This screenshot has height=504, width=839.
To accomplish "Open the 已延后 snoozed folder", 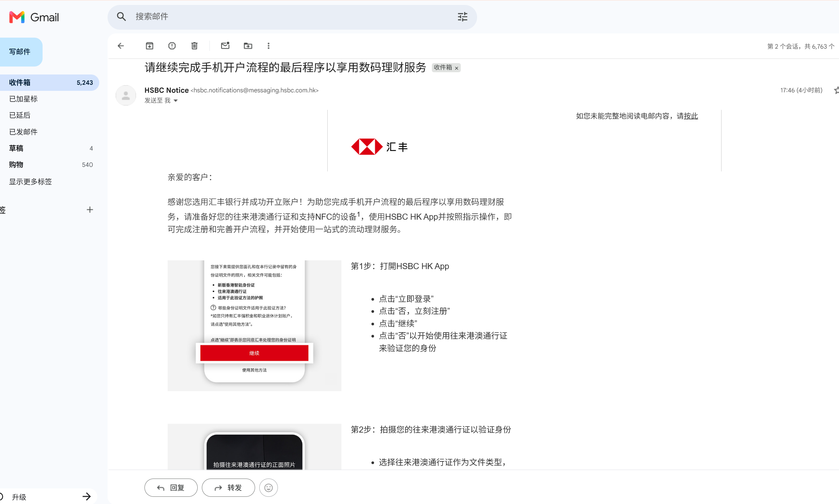I will click(49, 115).
